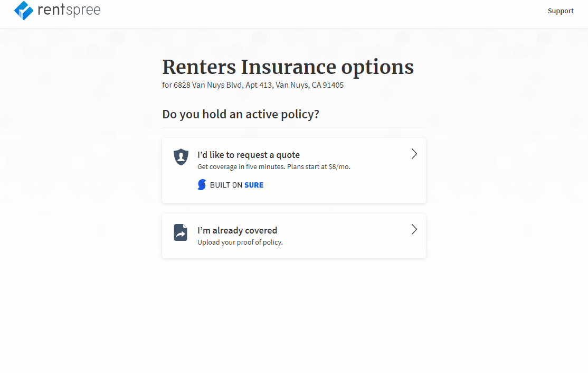Viewport: 588px width, 373px height.
Task: Click the right arrow beside plans starting at $8/mo
Action: pyautogui.click(x=414, y=154)
